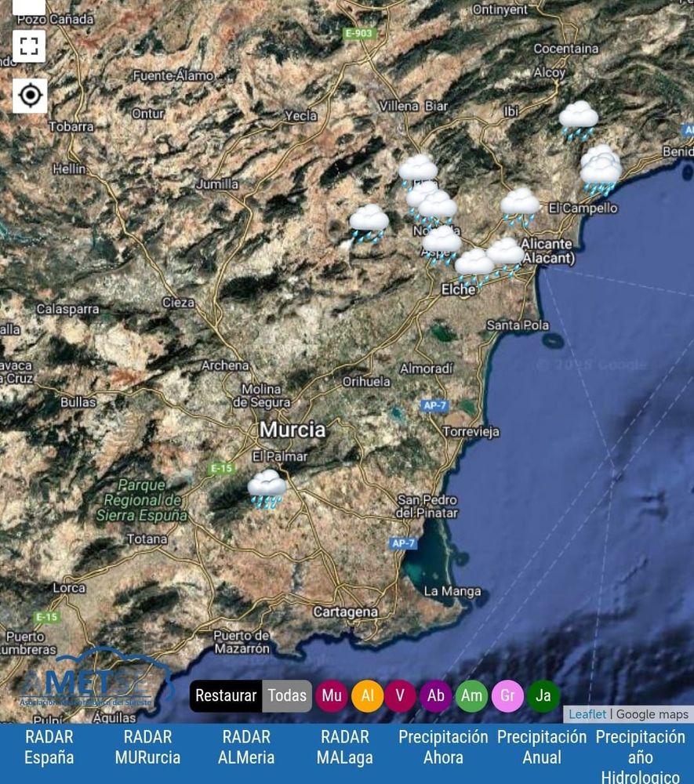Click the Cieza label on map
This screenshot has height=784, width=694.
[x=178, y=303]
